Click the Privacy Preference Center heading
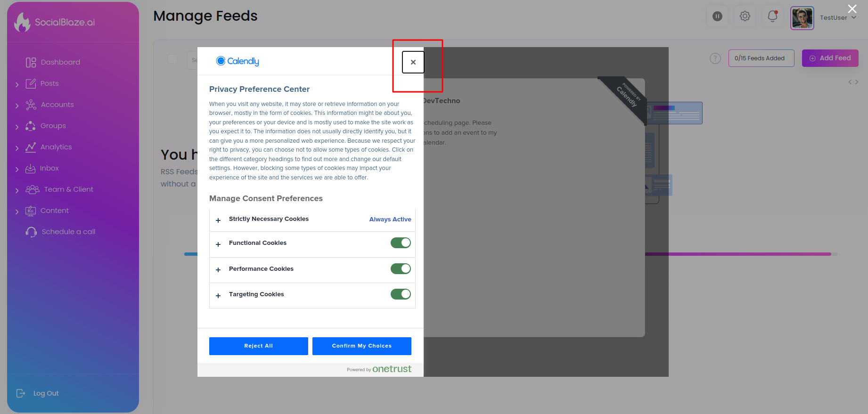 coord(259,89)
